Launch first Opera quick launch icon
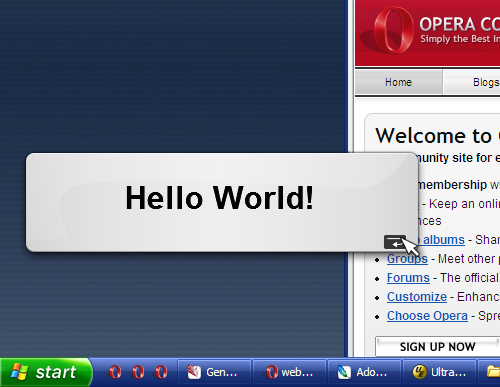Viewport: 500px width, 387px height. [x=115, y=372]
